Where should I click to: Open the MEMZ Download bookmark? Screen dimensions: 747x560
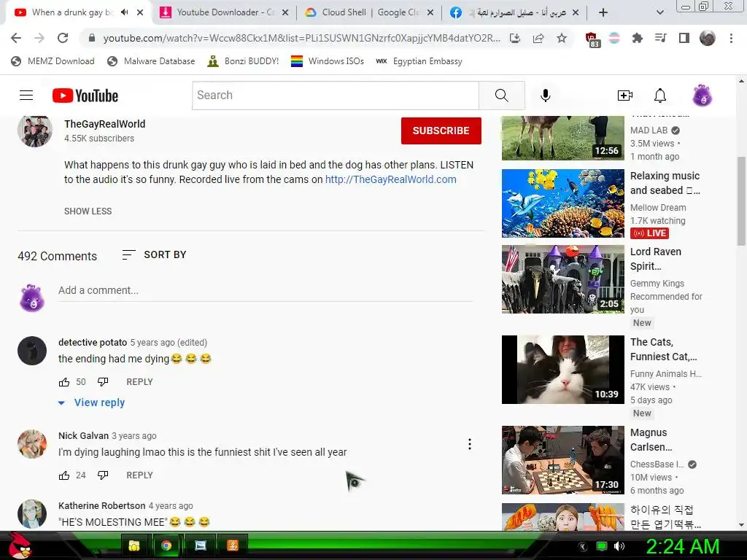(53, 61)
